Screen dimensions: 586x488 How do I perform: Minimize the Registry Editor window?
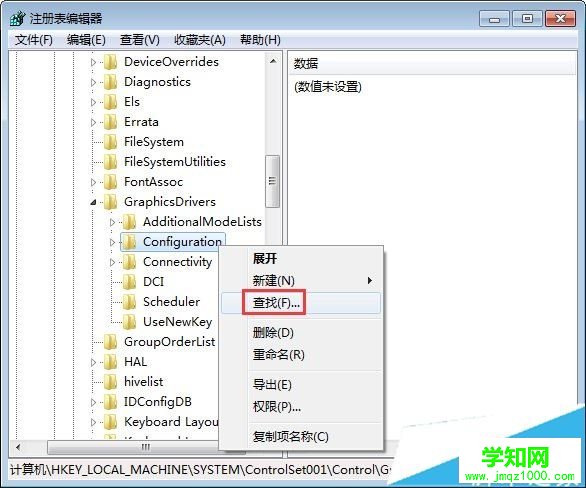click(x=494, y=19)
